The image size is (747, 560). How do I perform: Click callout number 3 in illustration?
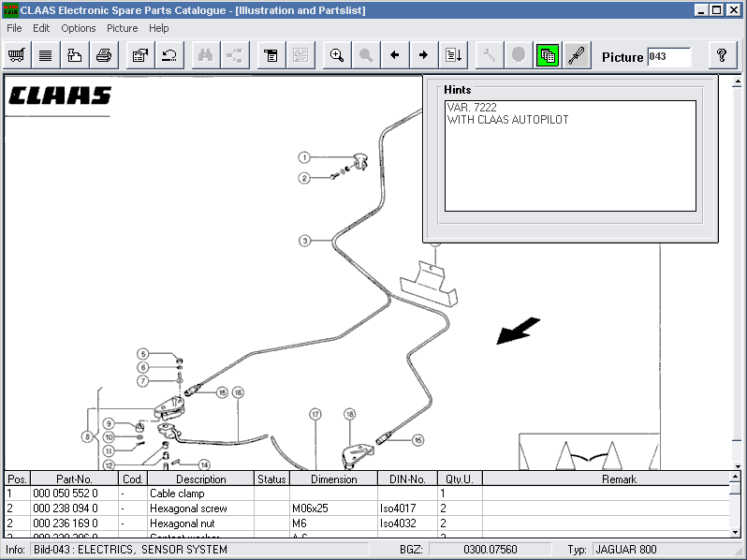pyautogui.click(x=305, y=241)
